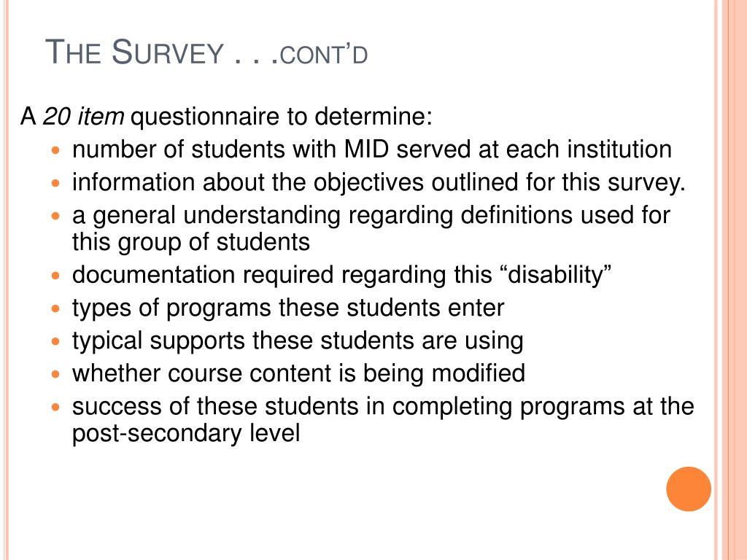Image resolution: width=747 pixels, height=560 pixels.
Task: Select the word 'cont'd' in the title
Action: coord(324,55)
